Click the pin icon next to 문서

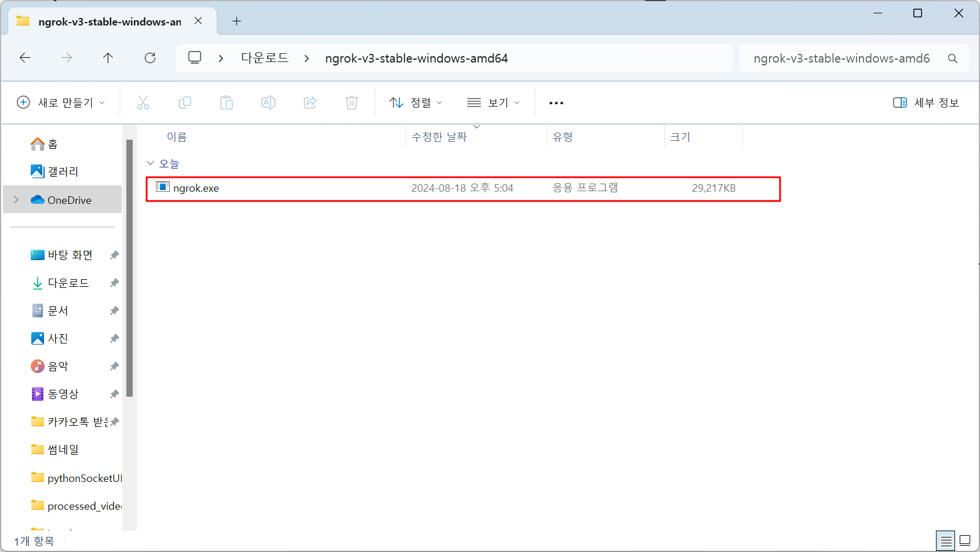pyautogui.click(x=114, y=310)
